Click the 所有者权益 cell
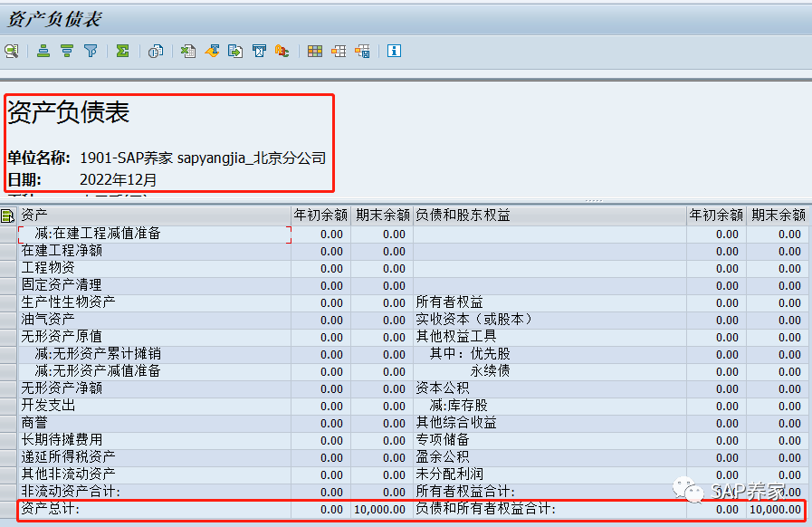812x527 pixels. click(x=549, y=302)
